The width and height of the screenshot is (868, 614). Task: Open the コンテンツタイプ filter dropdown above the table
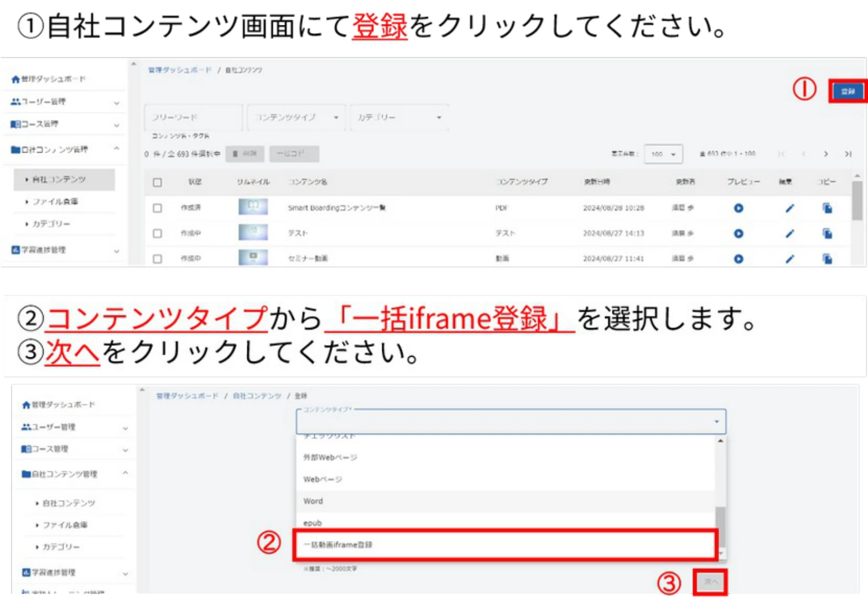tap(297, 117)
